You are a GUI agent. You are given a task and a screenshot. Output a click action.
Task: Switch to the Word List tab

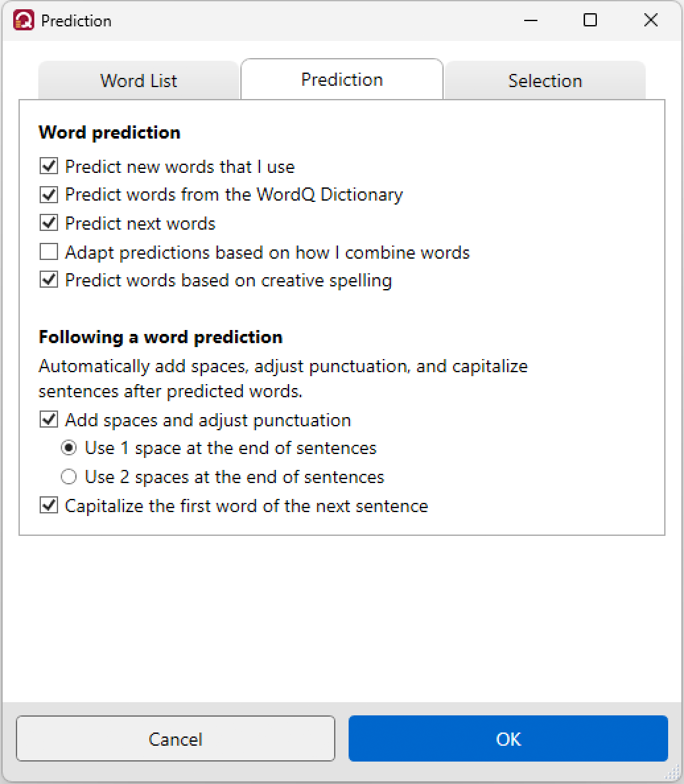pyautogui.click(x=139, y=81)
